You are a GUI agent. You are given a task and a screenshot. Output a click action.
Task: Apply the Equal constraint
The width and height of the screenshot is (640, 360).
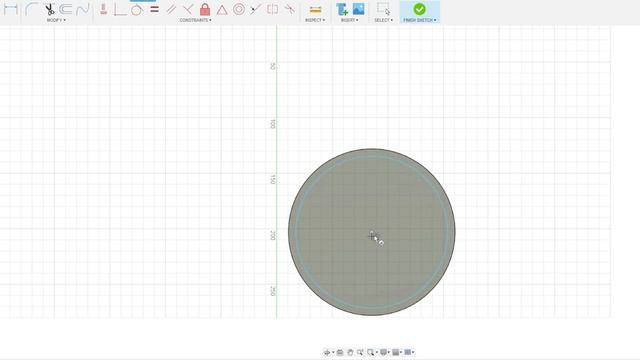[x=154, y=9]
